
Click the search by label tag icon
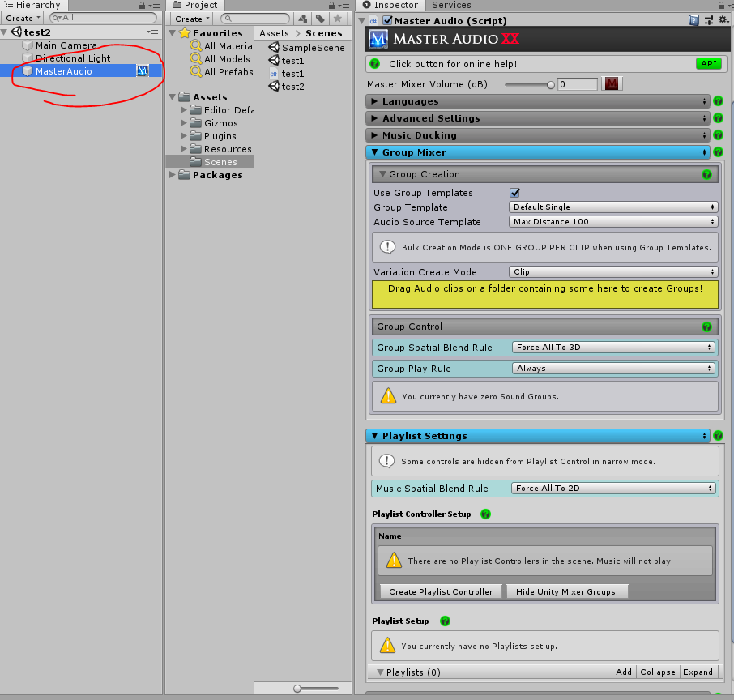pos(321,19)
